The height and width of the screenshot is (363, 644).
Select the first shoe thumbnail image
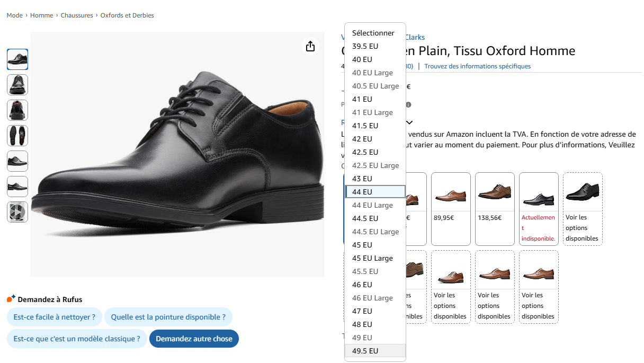point(17,59)
